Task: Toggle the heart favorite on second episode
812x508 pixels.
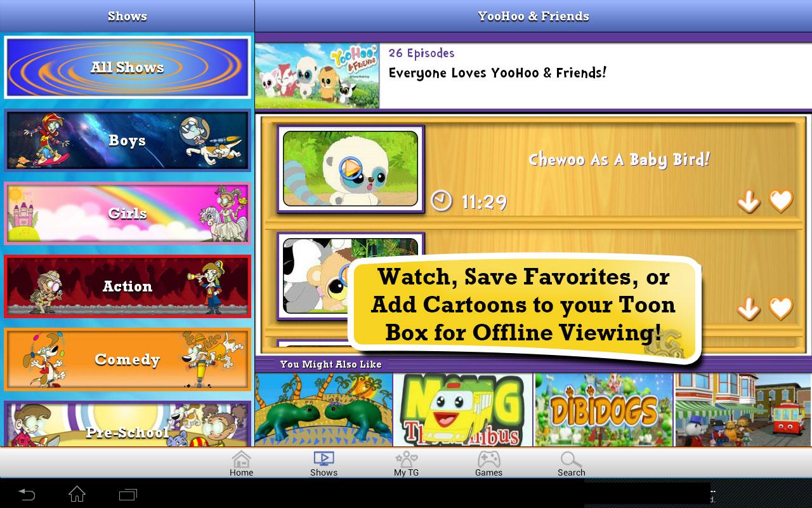Action: pyautogui.click(x=782, y=307)
